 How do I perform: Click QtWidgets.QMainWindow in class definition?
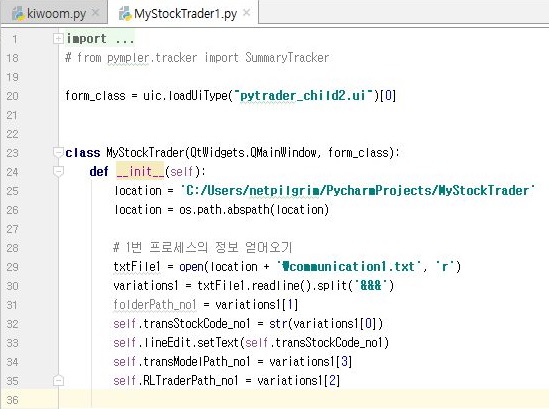(x=253, y=153)
